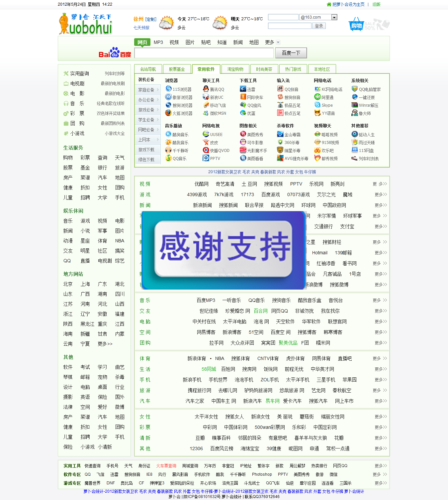Click the 北京 link under 地方网站
Screen dimensions: 448x500
68,284
